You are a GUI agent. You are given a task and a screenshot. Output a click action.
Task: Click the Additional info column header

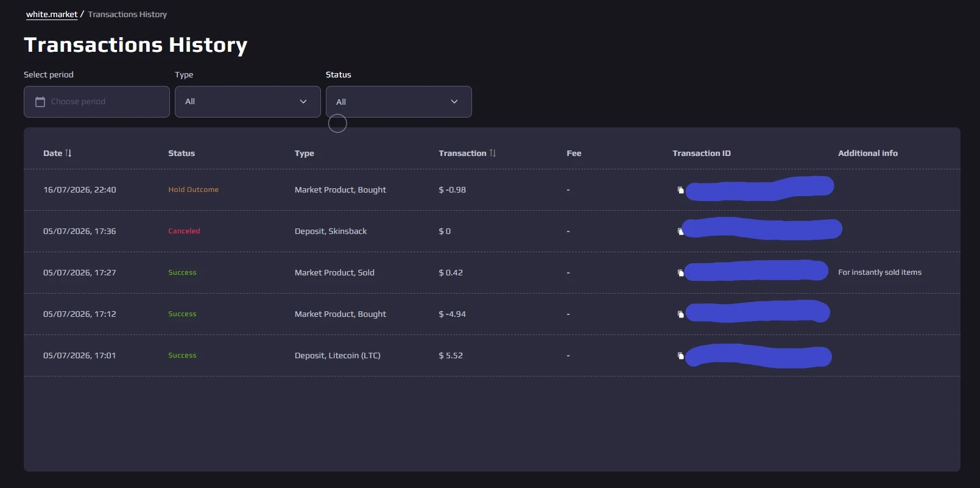868,153
